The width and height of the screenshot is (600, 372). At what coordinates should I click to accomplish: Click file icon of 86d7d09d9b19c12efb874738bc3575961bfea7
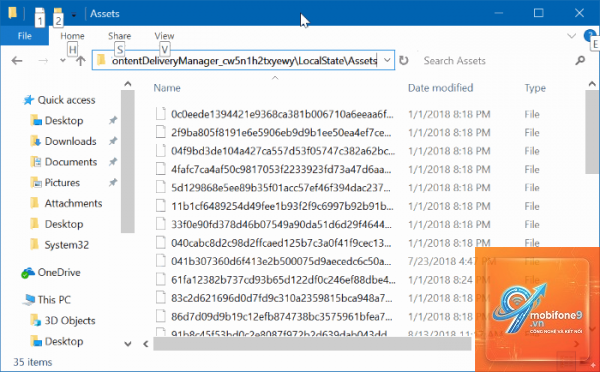point(161,317)
